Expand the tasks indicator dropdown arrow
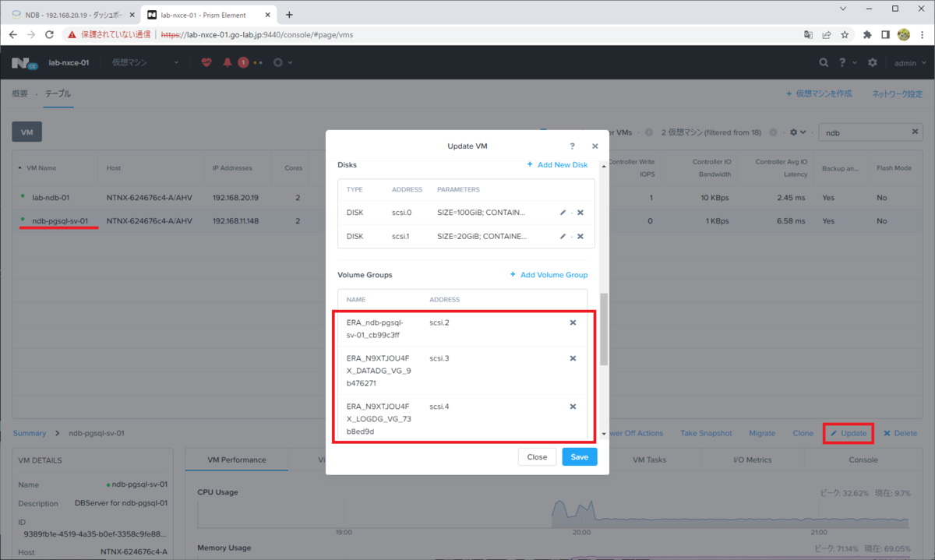The width and height of the screenshot is (935, 560). pos(291,62)
